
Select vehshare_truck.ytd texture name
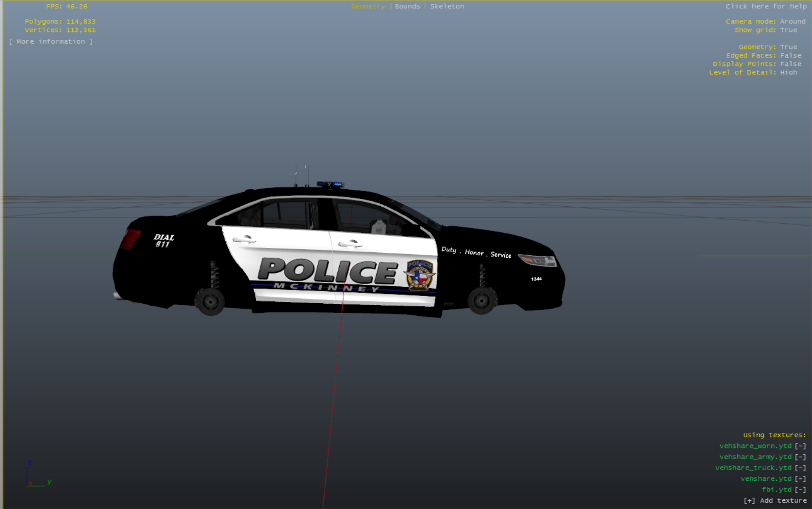753,468
